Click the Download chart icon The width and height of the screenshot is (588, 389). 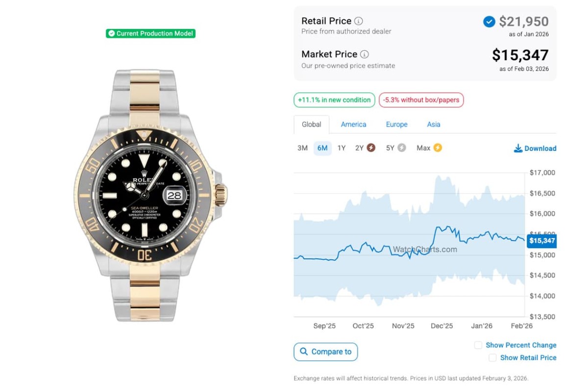(518, 148)
